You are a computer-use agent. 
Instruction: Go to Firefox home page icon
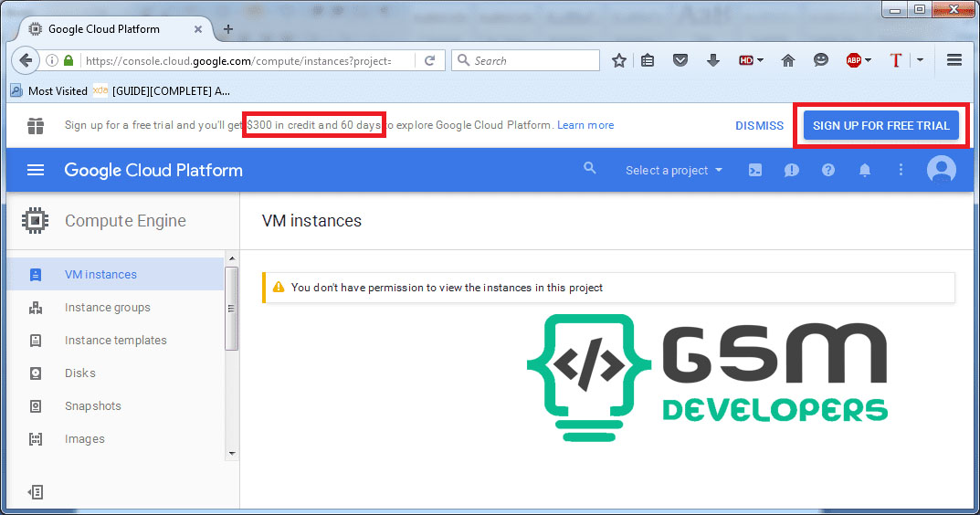pos(788,60)
